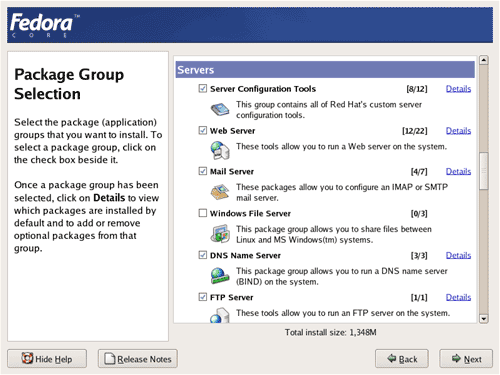Click the Next button
Viewport: 500px width, 375px height.
[466, 359]
